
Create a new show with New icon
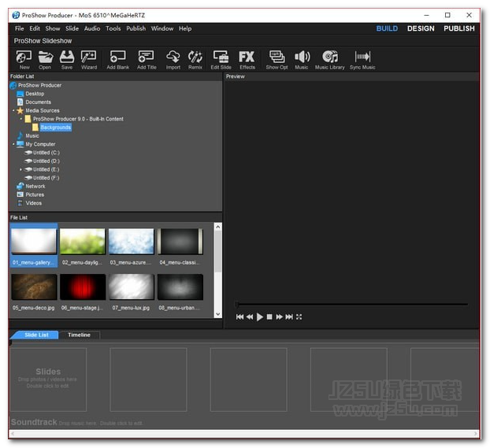click(x=24, y=60)
